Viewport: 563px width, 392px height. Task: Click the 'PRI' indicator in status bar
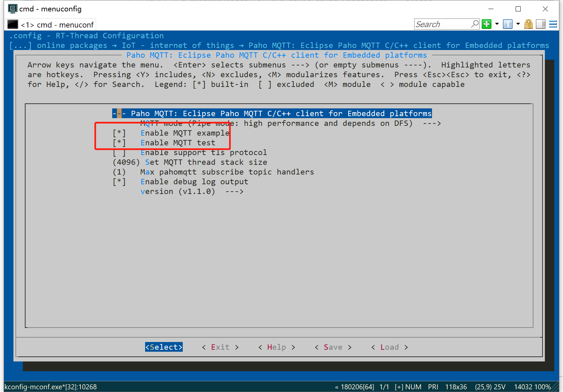(x=433, y=387)
